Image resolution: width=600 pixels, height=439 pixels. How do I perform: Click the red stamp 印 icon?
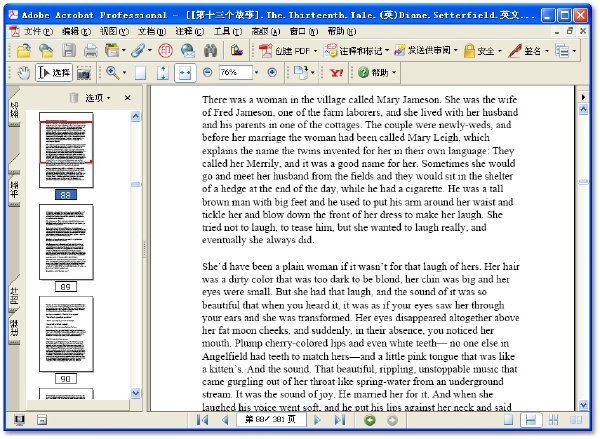166,51
